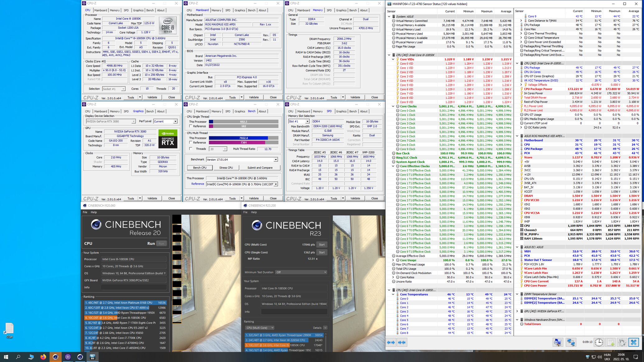
Task: Enable the Threads checkbox in CPU-Z Bench
Action: [191, 149]
